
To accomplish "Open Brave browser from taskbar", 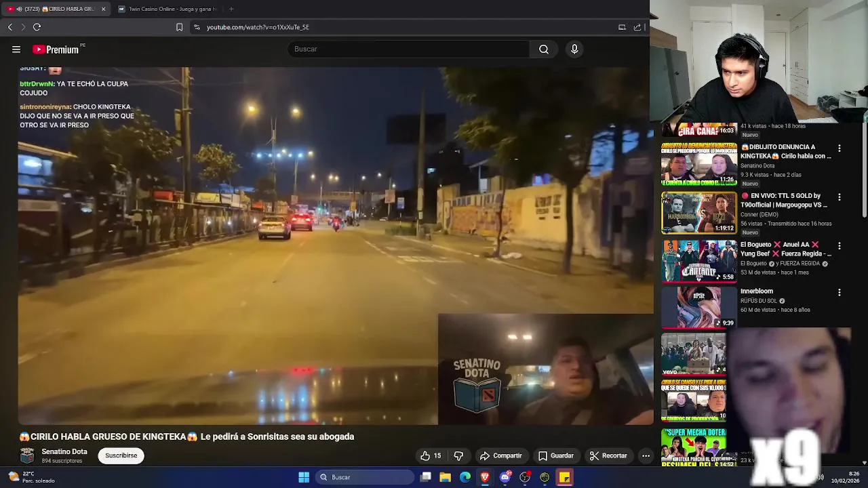I will tap(485, 477).
